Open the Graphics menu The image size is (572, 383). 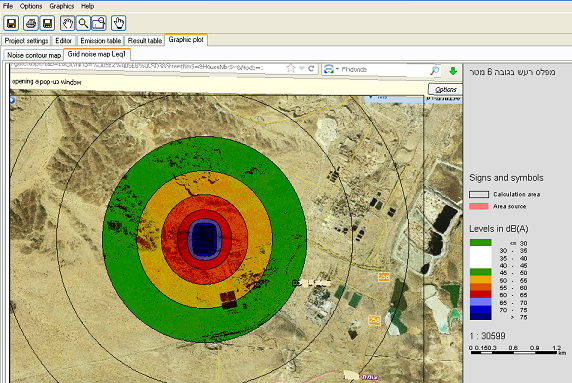click(62, 6)
